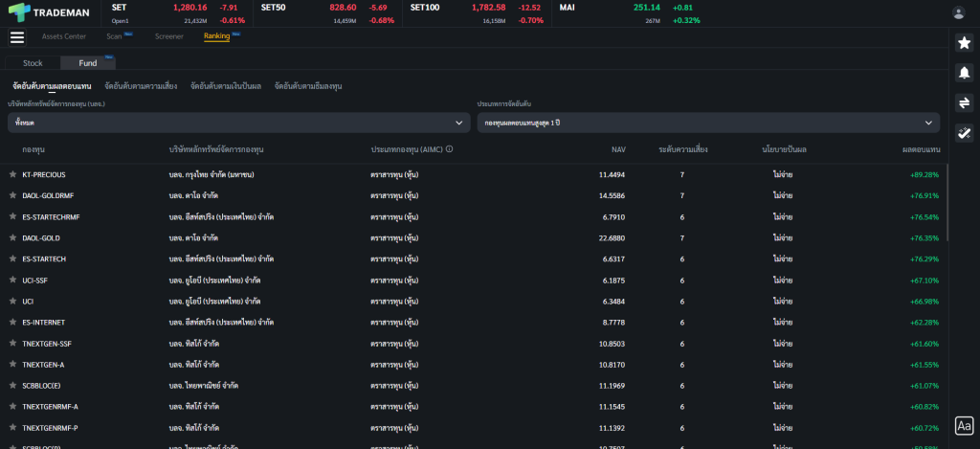Go to Assets Center
The image size is (980, 449).
(63, 36)
